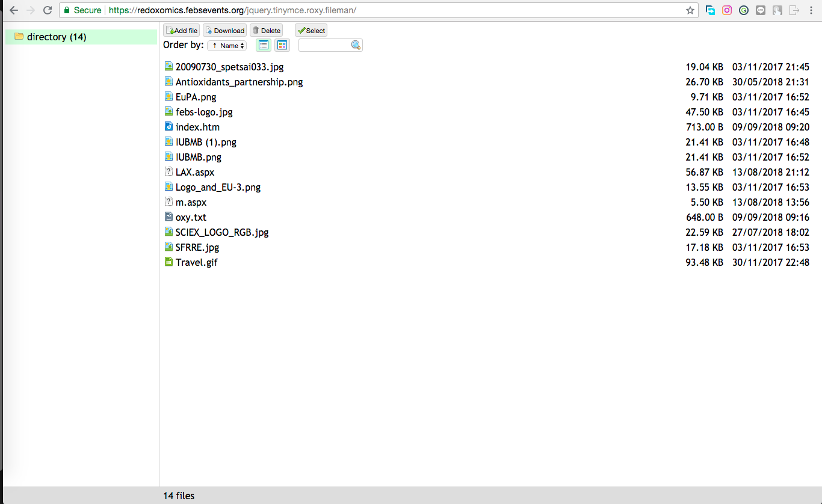Image resolution: width=822 pixels, height=504 pixels.
Task: Click the text file icon beside oxy.txt
Action: coord(169,217)
